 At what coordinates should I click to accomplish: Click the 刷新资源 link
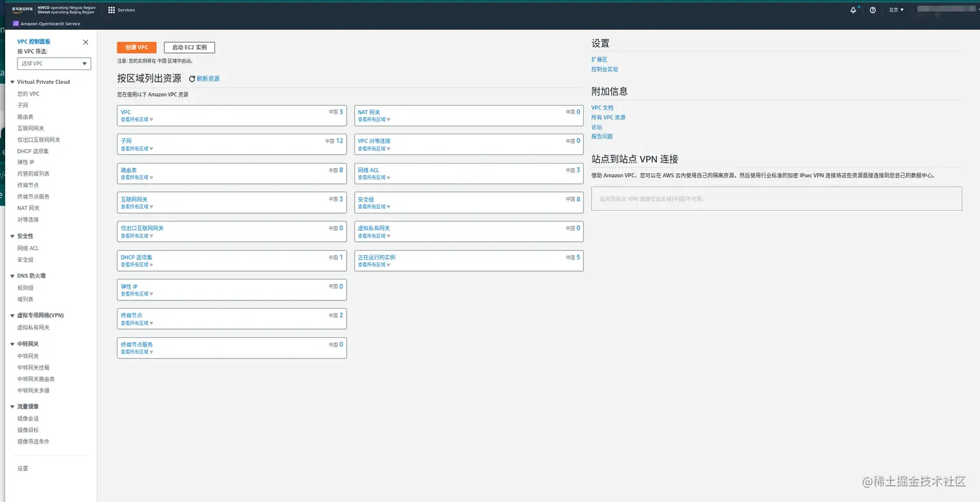point(208,78)
